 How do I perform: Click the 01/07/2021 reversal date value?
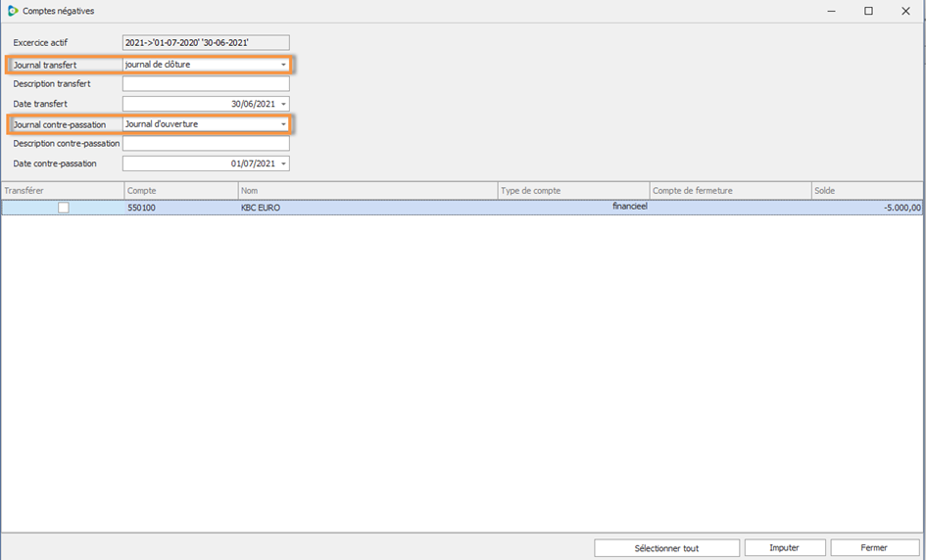[x=253, y=163]
